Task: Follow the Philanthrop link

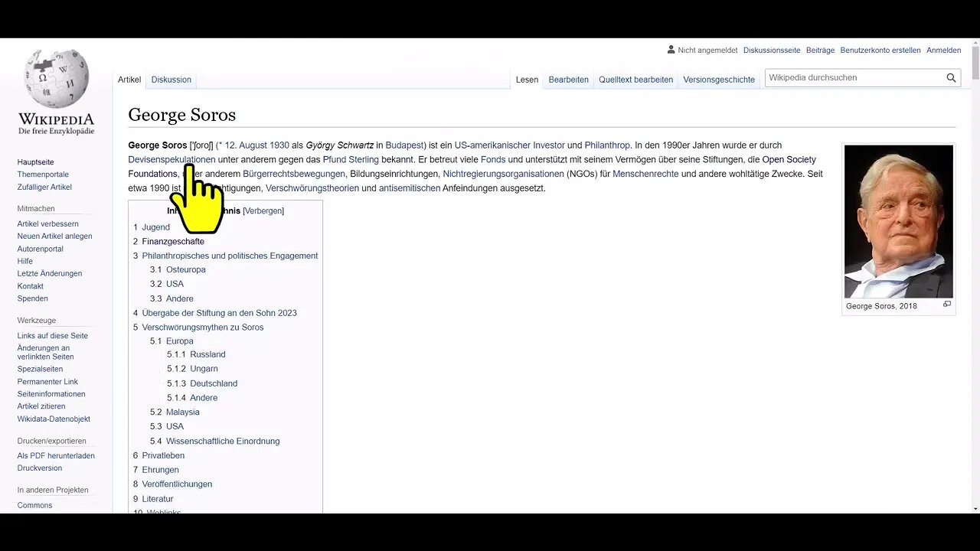Action: [607, 145]
